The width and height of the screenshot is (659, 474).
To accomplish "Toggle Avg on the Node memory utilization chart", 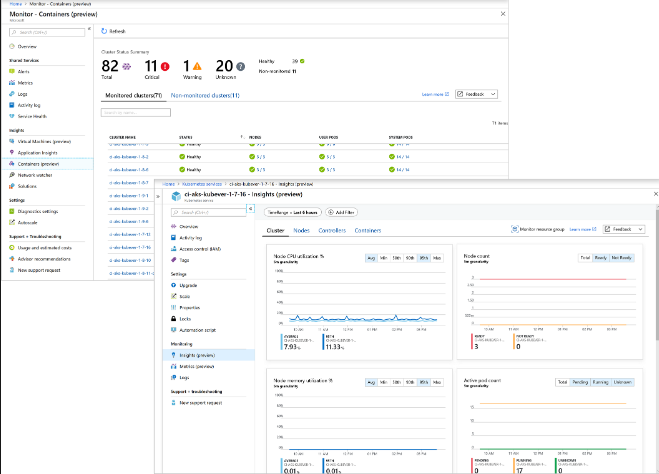I will coord(371,382).
